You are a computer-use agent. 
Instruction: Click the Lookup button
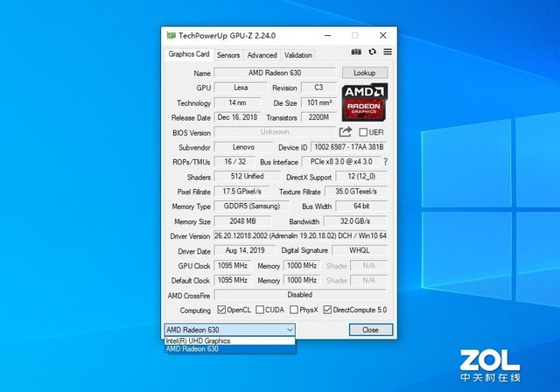[365, 73]
